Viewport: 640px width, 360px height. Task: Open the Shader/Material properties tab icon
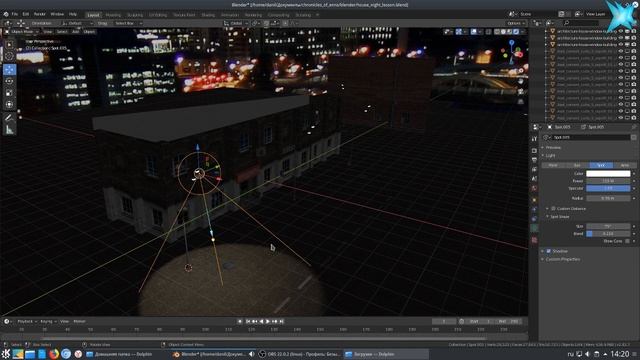534,240
